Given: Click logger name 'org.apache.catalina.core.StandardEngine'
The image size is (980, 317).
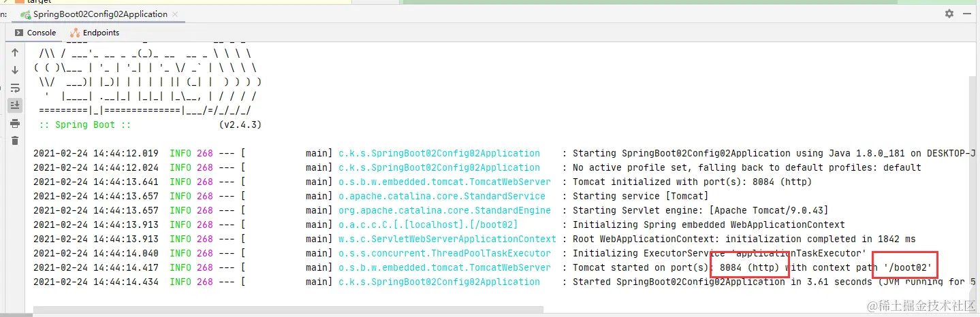Looking at the screenshot, I should point(444,210).
